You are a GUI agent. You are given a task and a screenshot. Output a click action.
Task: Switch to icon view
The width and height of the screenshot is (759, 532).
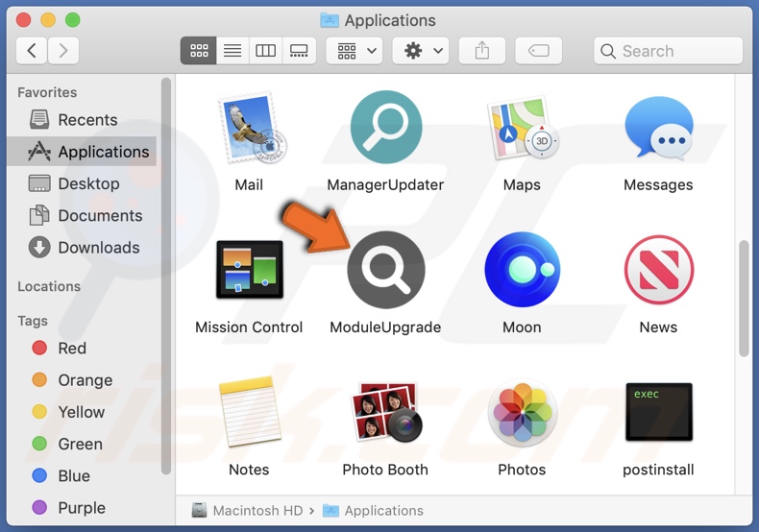coord(199,50)
